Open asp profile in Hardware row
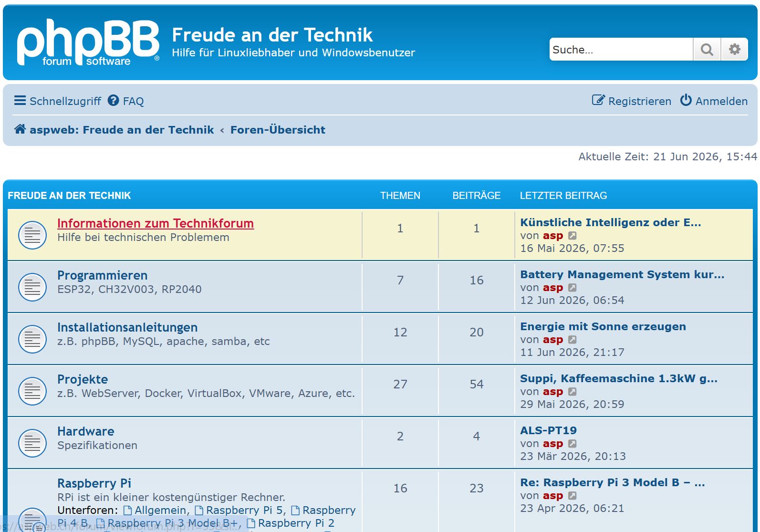 click(553, 444)
